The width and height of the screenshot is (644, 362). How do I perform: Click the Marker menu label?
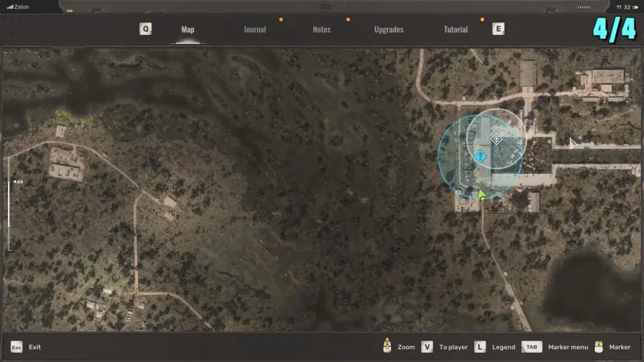(x=568, y=347)
